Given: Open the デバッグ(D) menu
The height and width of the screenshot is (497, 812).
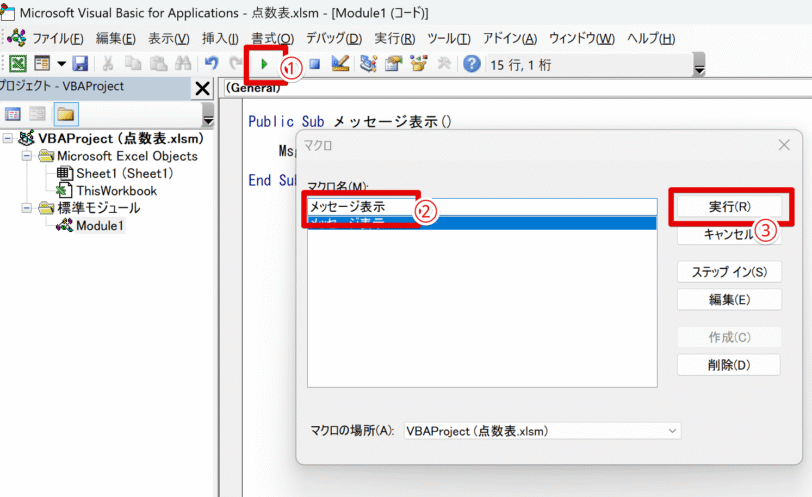Looking at the screenshot, I should (333, 38).
